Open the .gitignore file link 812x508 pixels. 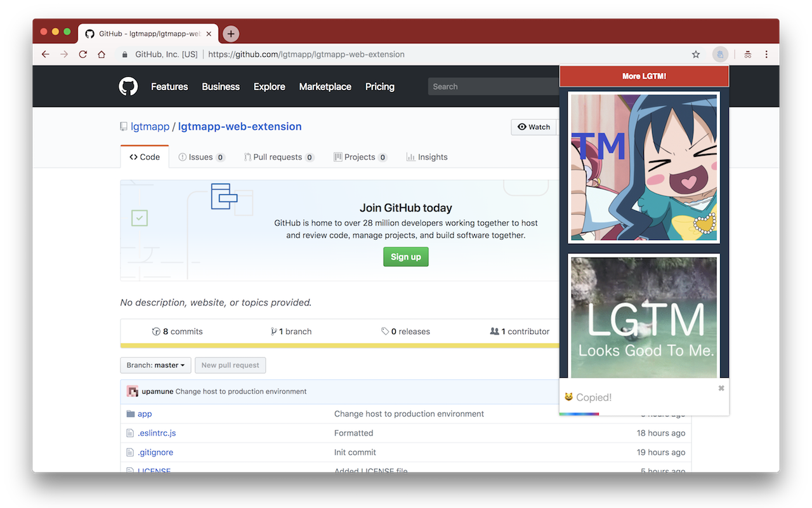point(155,452)
